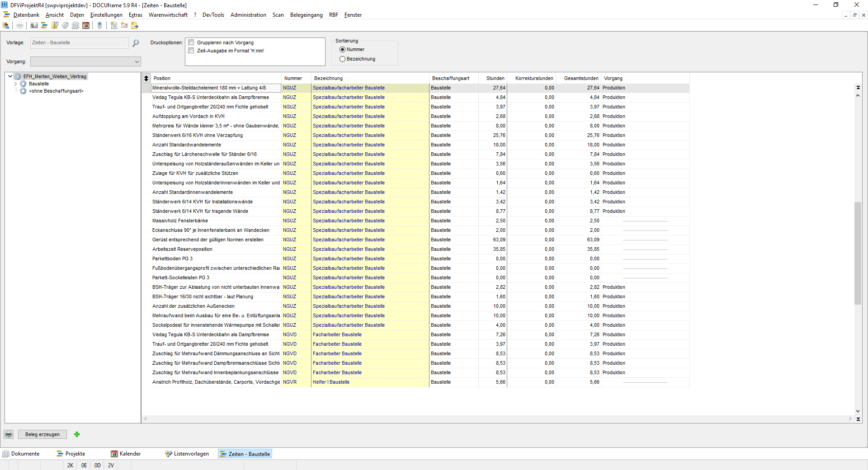Toggle Zeit-Ausgabe im Format 'H:mm' checkbox

[191, 51]
